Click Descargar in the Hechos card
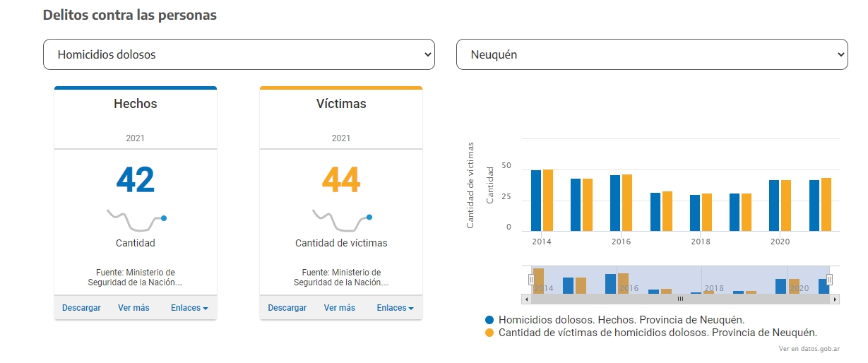 (81, 308)
